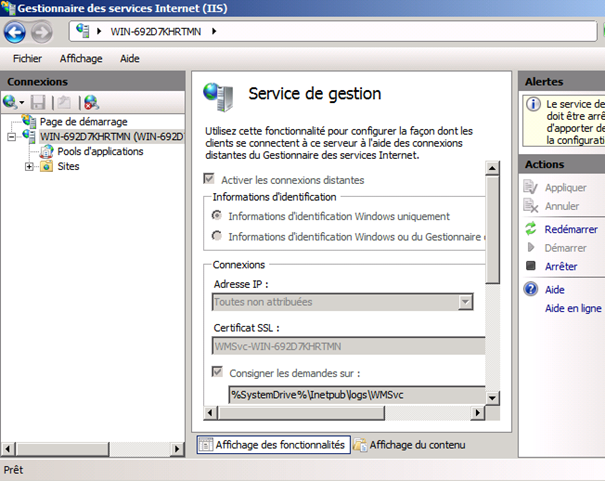Click the remove connection icon in Connexions toolbar
The image size is (605, 481).
pyautogui.click(x=91, y=102)
